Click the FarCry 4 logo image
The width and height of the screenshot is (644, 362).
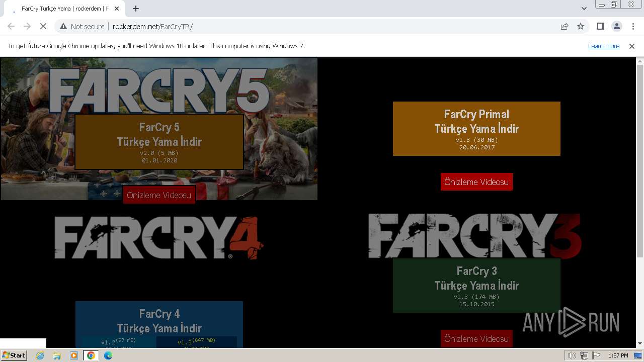pos(159,238)
